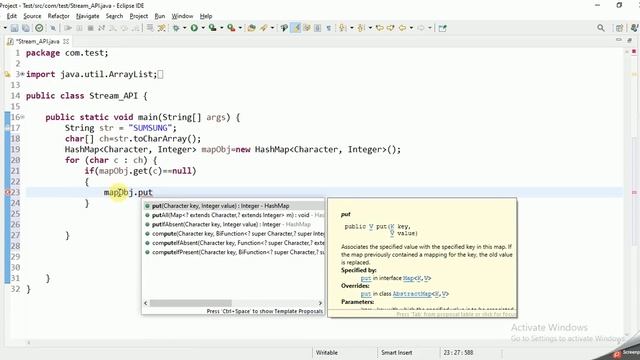This screenshot has height=360, width=640.
Task: Toggle Mark Occurrences highlighted icon
Action: [296, 28]
